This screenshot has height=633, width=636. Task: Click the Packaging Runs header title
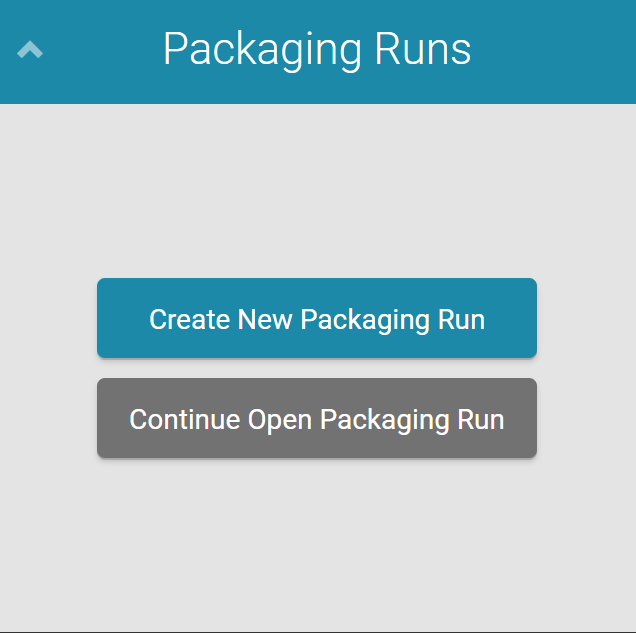pos(317,49)
